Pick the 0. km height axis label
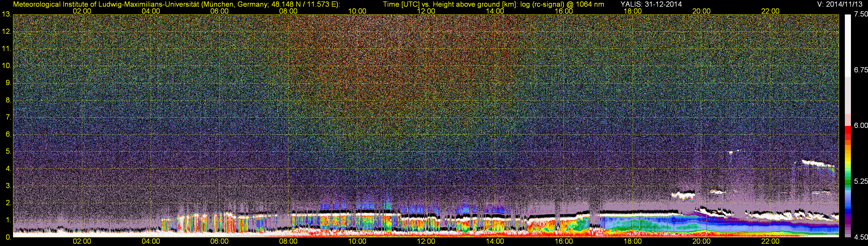This screenshot has width=868, height=246. (8, 237)
